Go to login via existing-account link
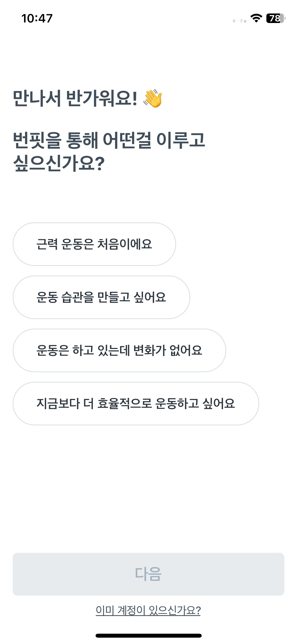297x644 pixels. pyautogui.click(x=148, y=610)
